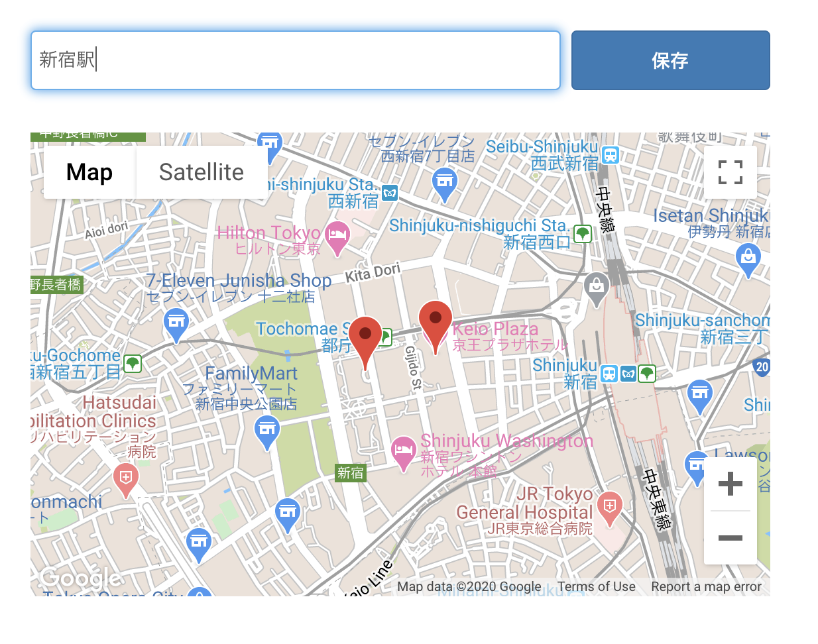Zoom in with the plus button

click(730, 484)
